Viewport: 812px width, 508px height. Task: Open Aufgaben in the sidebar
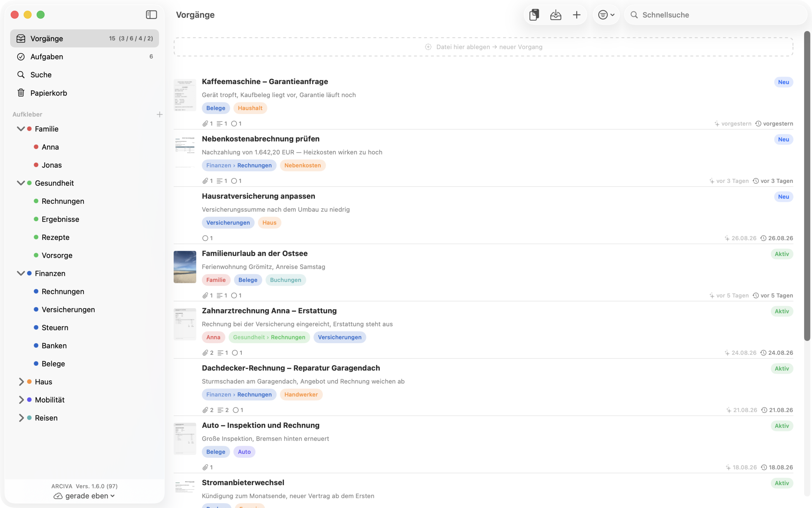85,57
